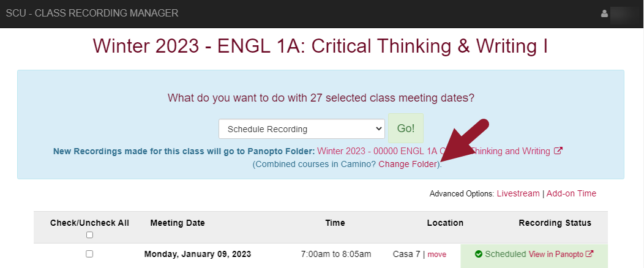Click the user profile icon in navbar
Viewport: 644px width, 268px height.
[604, 13]
